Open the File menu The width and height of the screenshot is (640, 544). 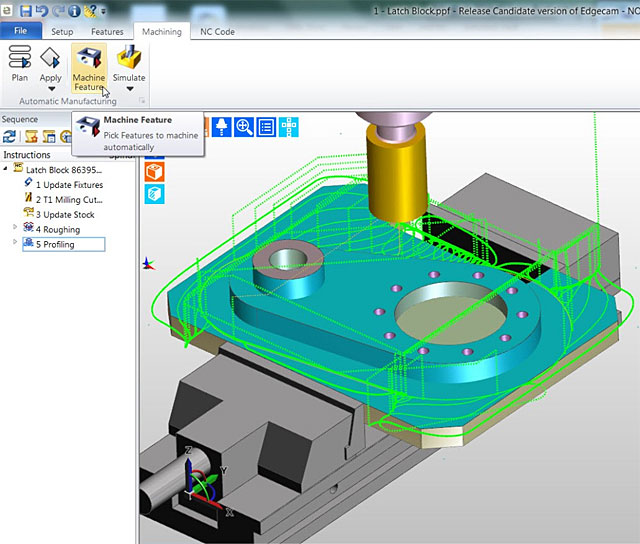[x=20, y=31]
